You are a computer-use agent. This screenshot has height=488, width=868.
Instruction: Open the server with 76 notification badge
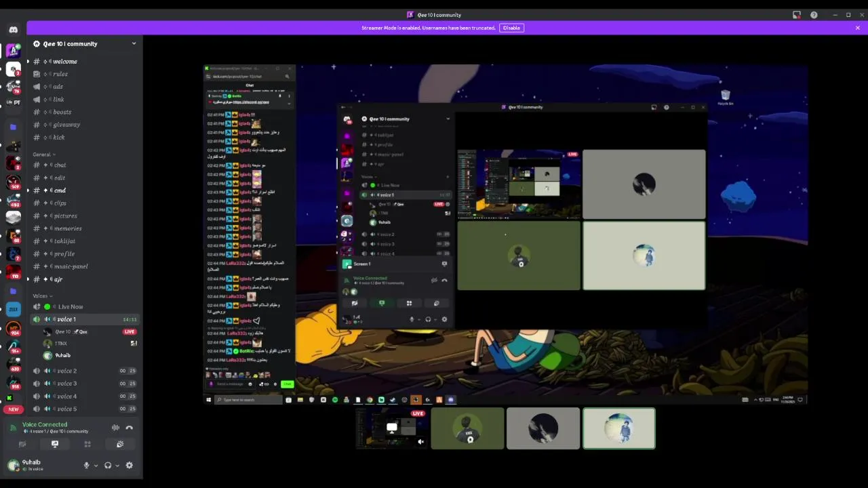[13, 87]
